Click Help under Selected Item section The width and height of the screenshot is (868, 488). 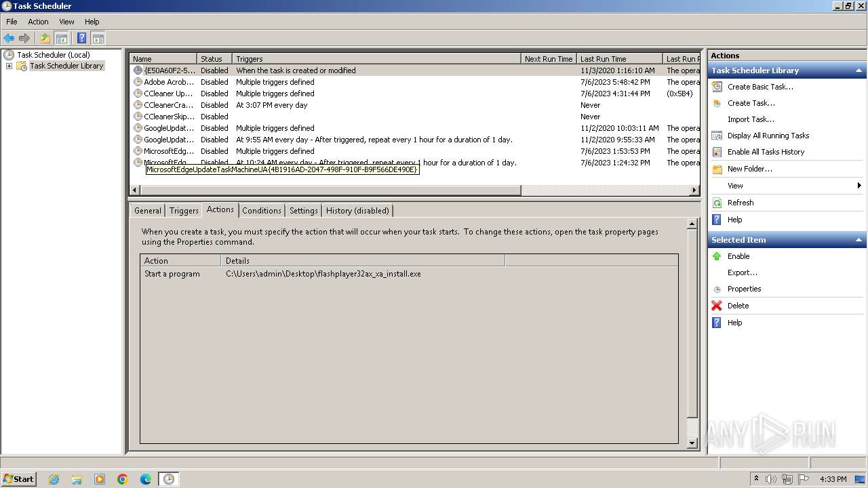[x=734, y=323]
